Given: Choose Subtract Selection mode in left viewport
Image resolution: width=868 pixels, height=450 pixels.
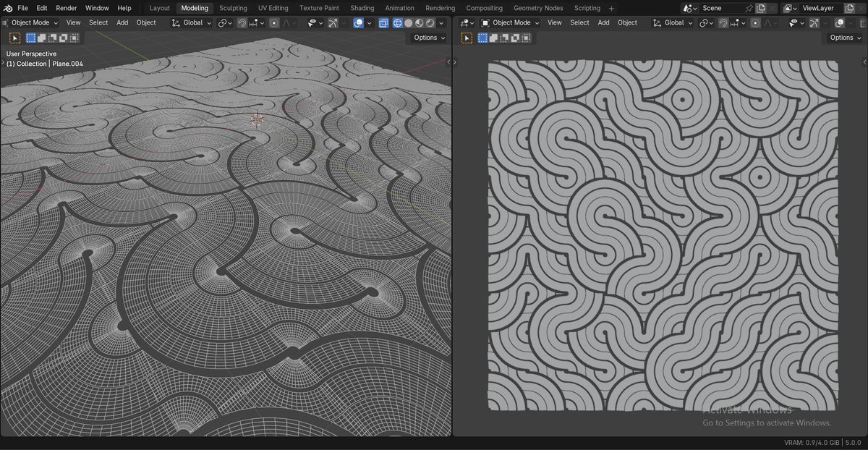Looking at the screenshot, I should coord(51,38).
